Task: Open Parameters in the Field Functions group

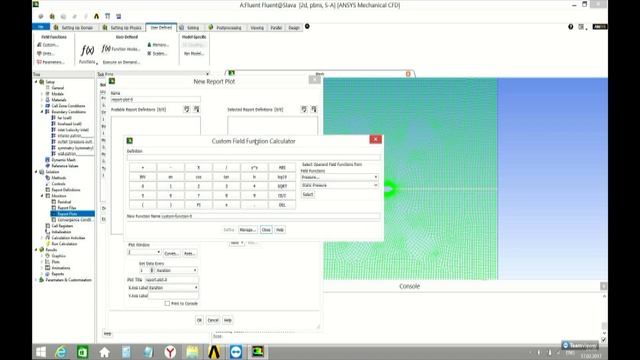Action: [51, 62]
